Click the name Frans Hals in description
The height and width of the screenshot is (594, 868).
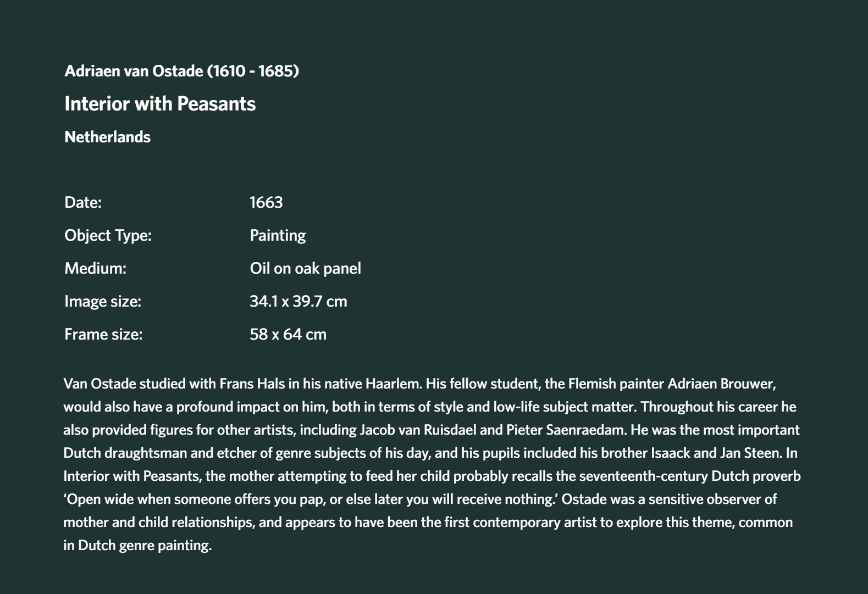coord(252,384)
